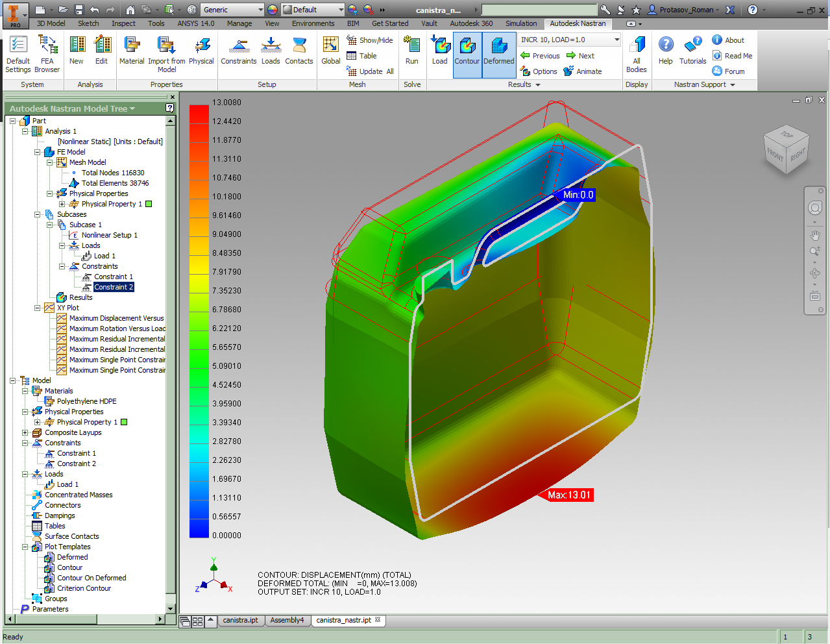Open the Inspect ribbon tab
The image size is (830, 644).
coord(123,23)
